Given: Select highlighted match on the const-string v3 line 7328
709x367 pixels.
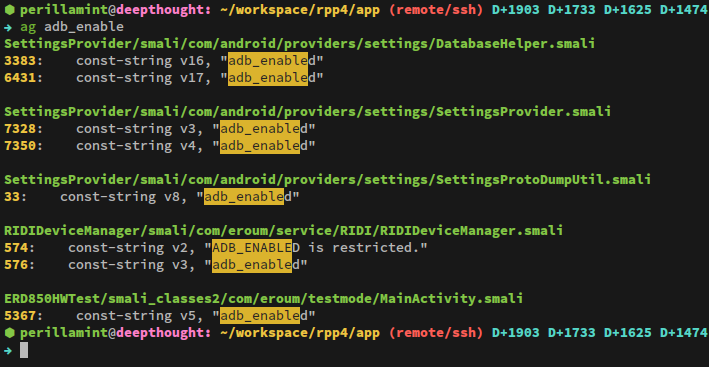Looking at the screenshot, I should pos(260,129).
